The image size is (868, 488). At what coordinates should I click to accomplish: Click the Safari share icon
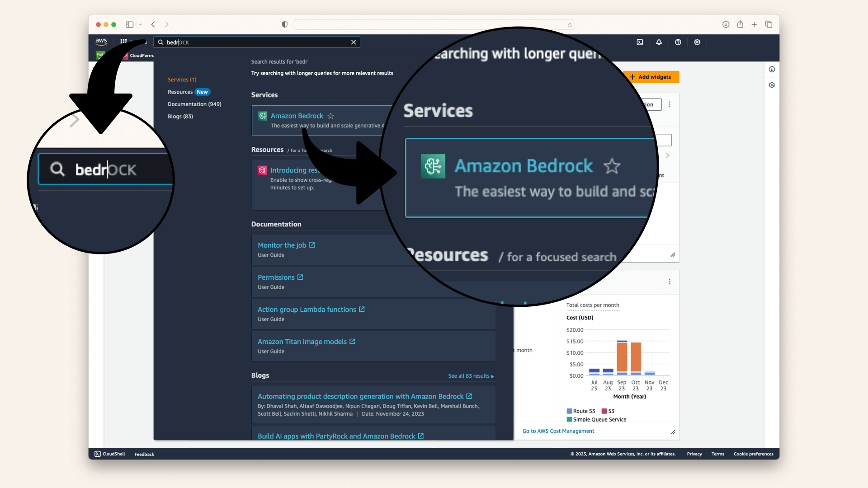(x=740, y=24)
